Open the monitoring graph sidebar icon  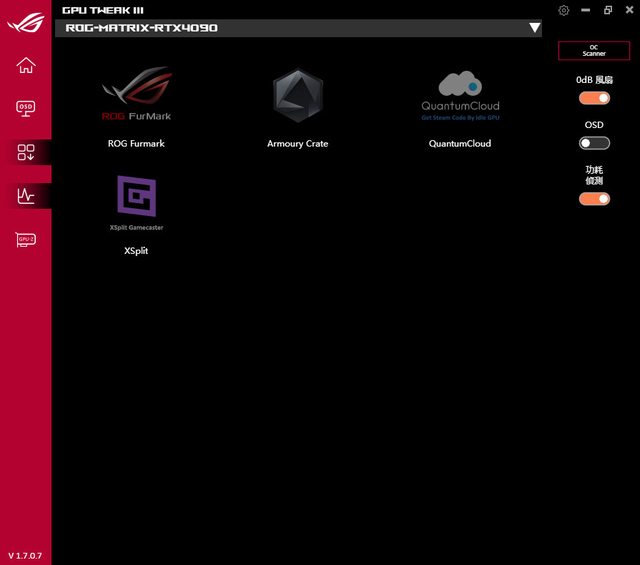(26, 196)
